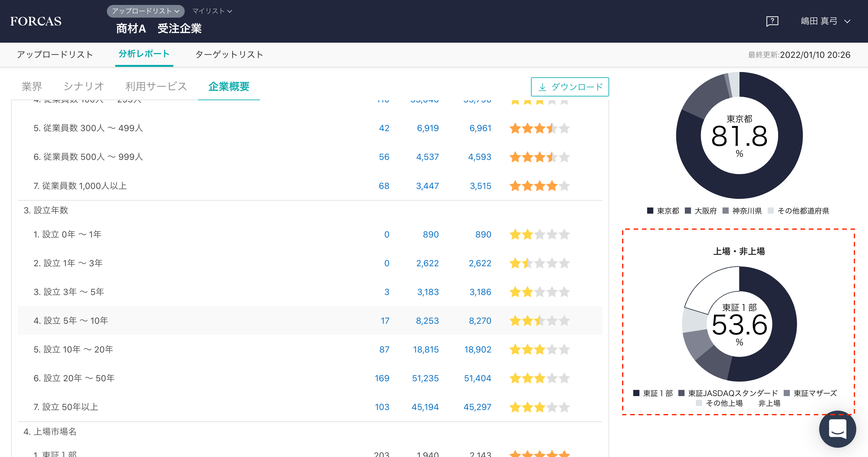
Task: Open the help question mark icon
Action: click(x=772, y=21)
